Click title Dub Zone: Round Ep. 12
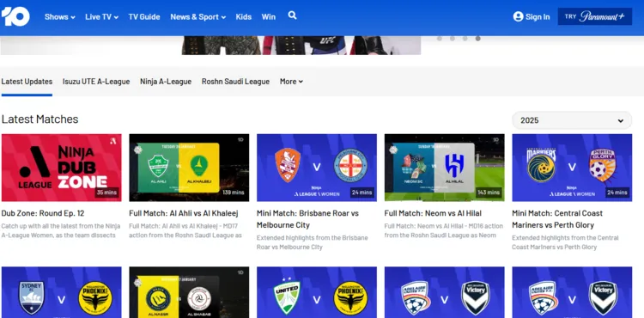The height and width of the screenshot is (318, 644). coord(43,213)
